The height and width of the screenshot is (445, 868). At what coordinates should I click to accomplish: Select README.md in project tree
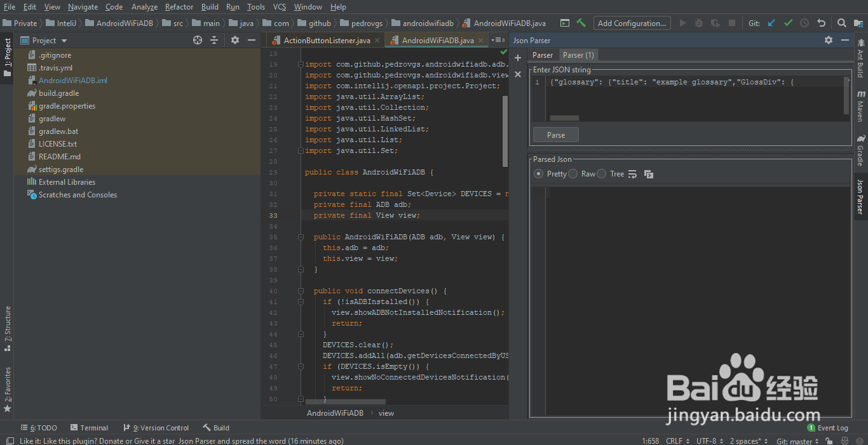(x=59, y=157)
